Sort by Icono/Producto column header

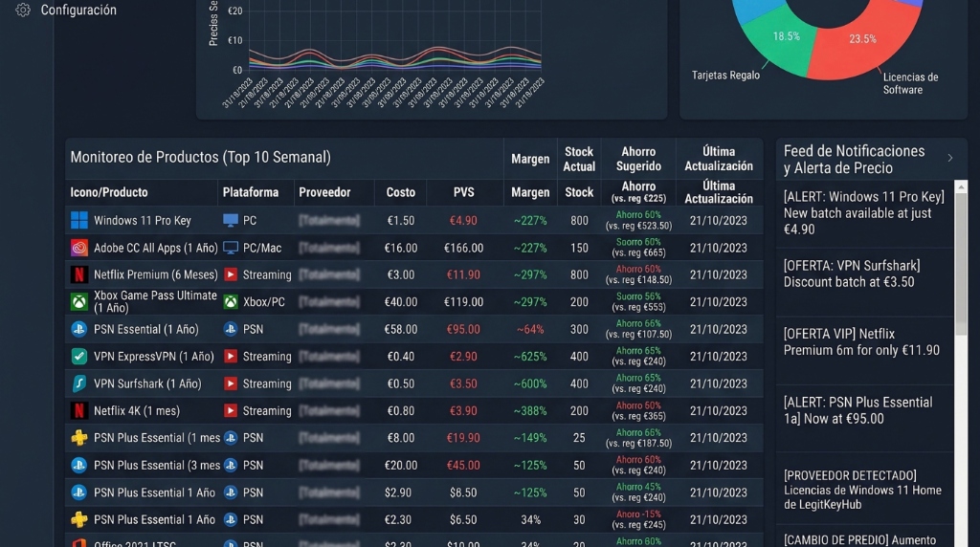pyautogui.click(x=109, y=192)
